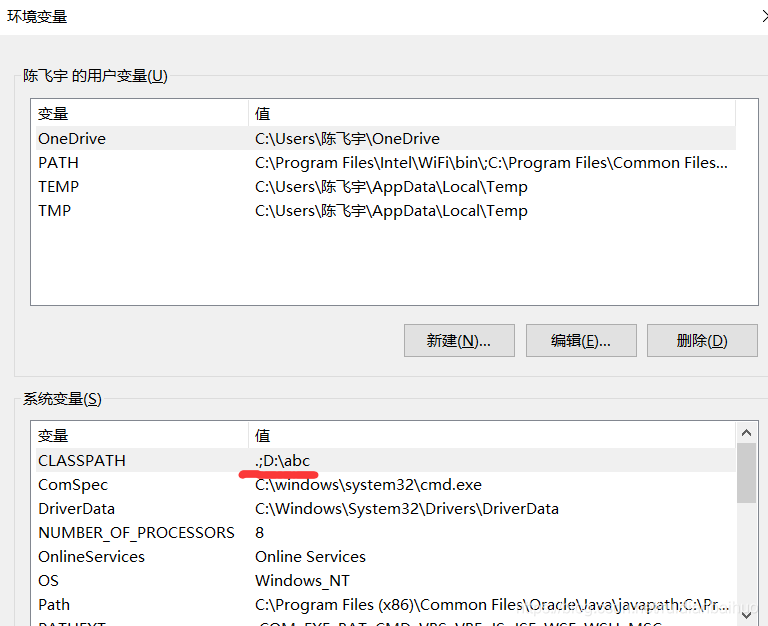
Task: Select the PATH user variable row
Action: (385, 163)
